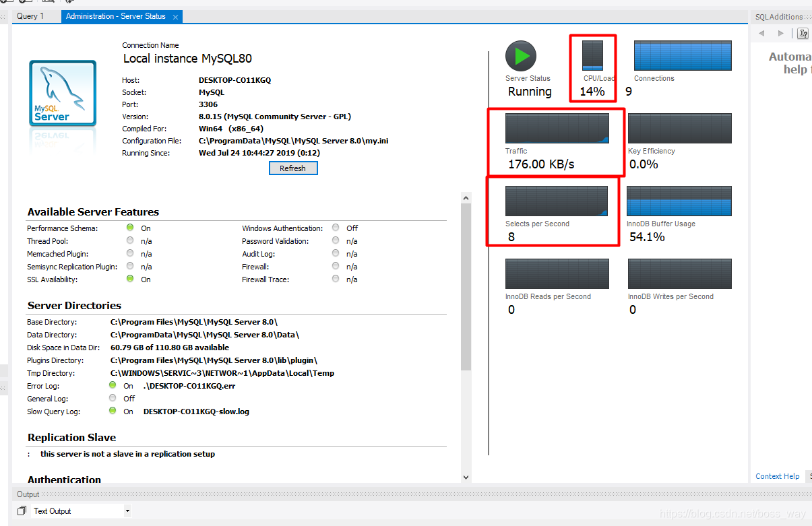The width and height of the screenshot is (812, 526).
Task: Click the SSL Availability status indicator
Action: 130,279
